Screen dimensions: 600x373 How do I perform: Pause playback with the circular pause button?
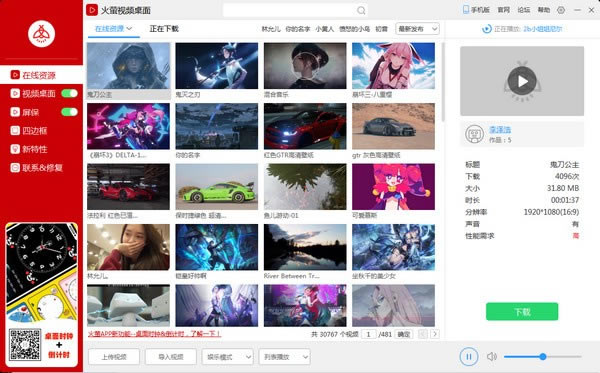tap(468, 357)
